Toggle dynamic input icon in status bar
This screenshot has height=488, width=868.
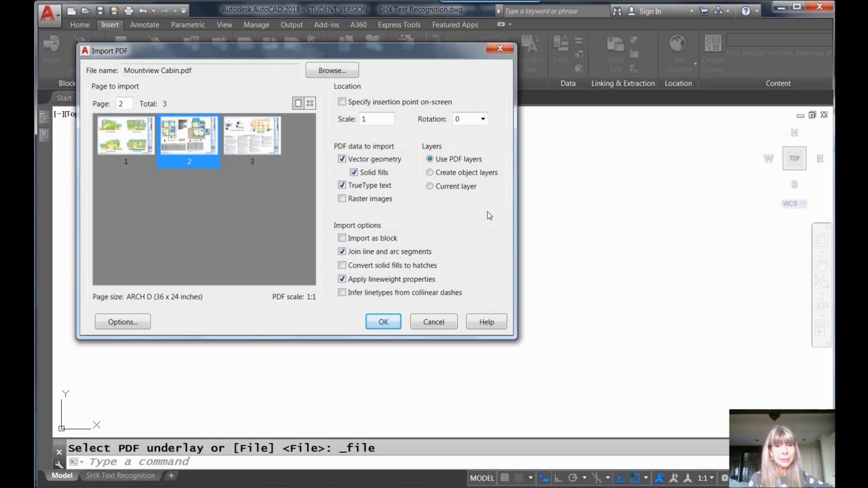coord(544,478)
